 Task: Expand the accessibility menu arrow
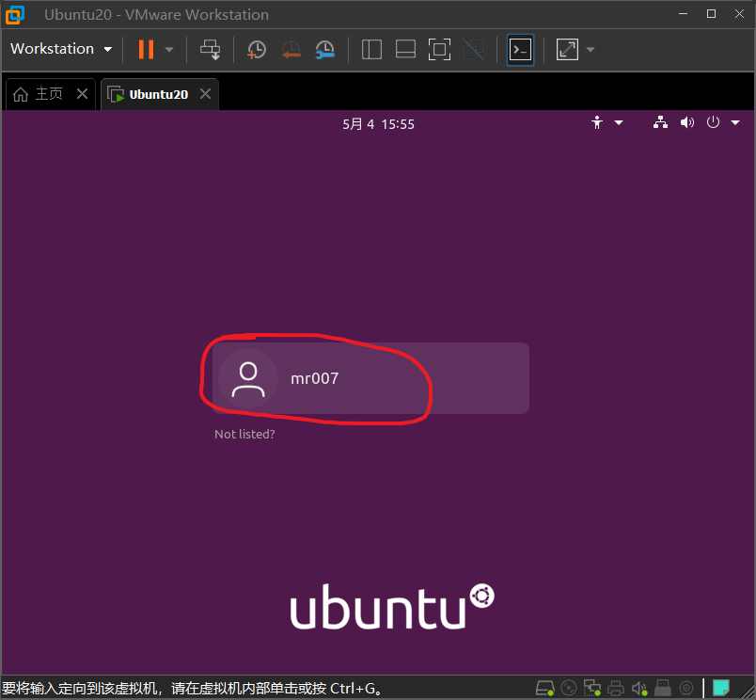[x=619, y=123]
